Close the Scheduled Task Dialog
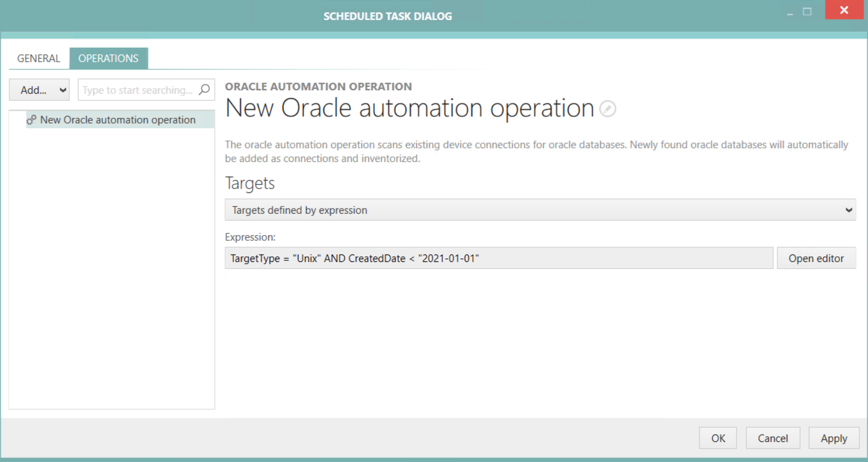 click(x=844, y=10)
